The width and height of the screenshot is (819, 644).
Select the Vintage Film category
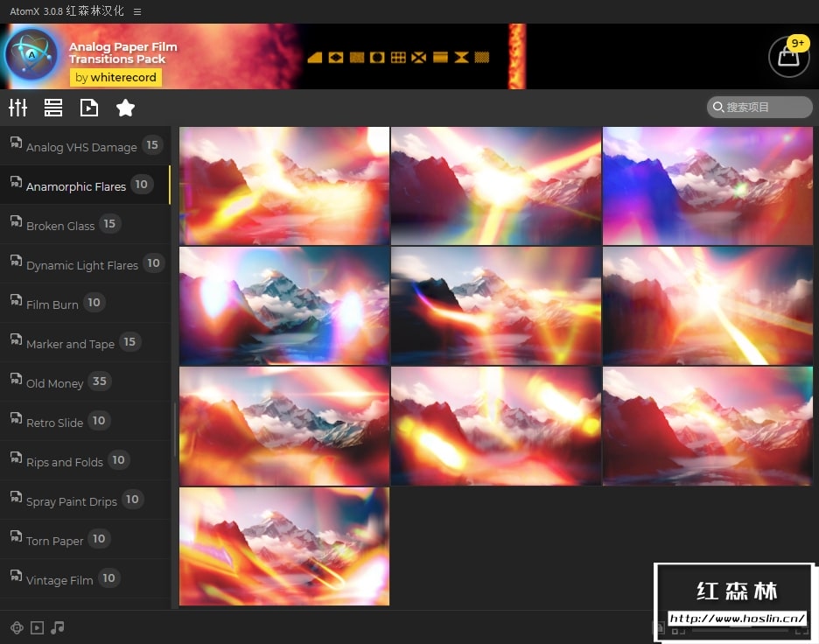(x=85, y=578)
